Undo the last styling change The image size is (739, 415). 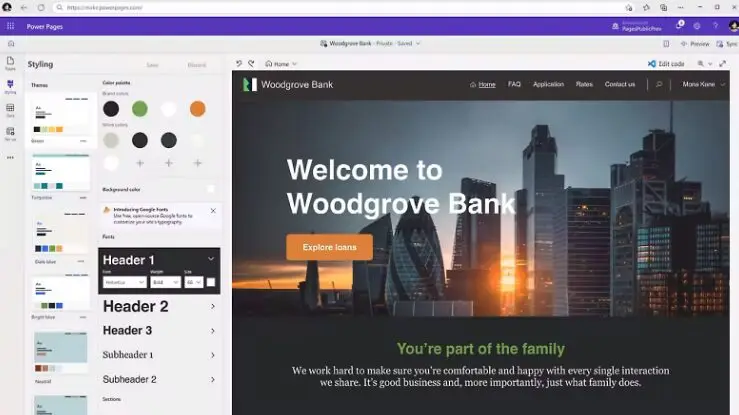(239, 64)
